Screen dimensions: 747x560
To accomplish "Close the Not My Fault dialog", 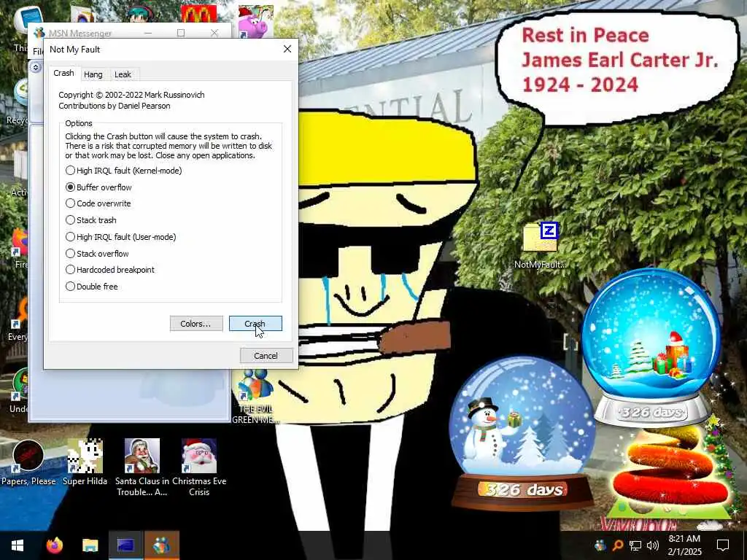I will pyautogui.click(x=287, y=49).
